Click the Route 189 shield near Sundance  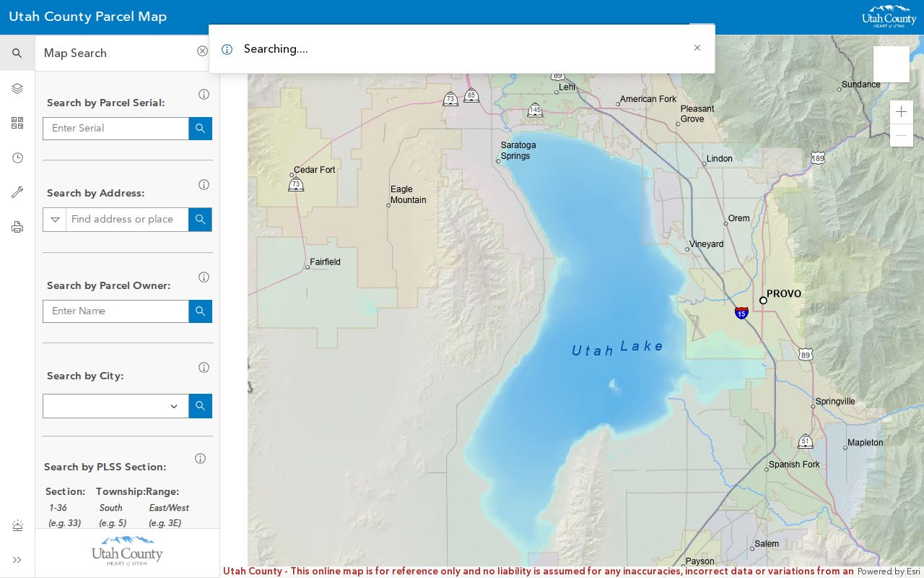tap(817, 158)
